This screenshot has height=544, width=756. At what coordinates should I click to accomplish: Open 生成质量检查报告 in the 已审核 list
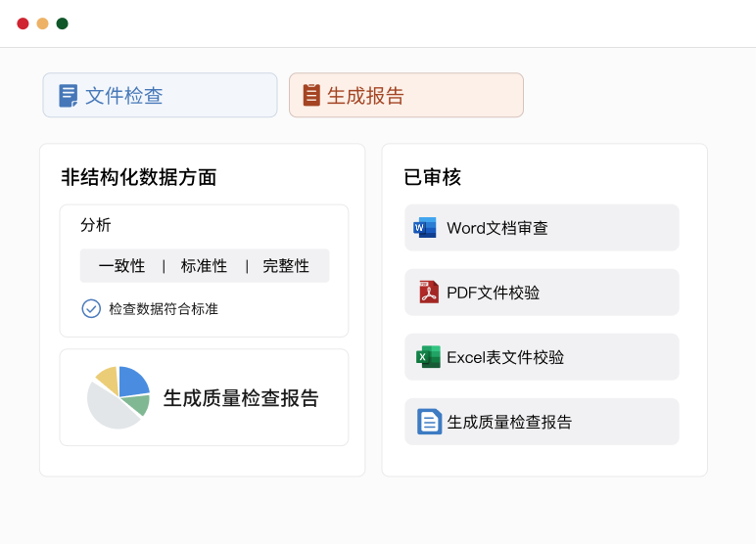click(x=542, y=422)
